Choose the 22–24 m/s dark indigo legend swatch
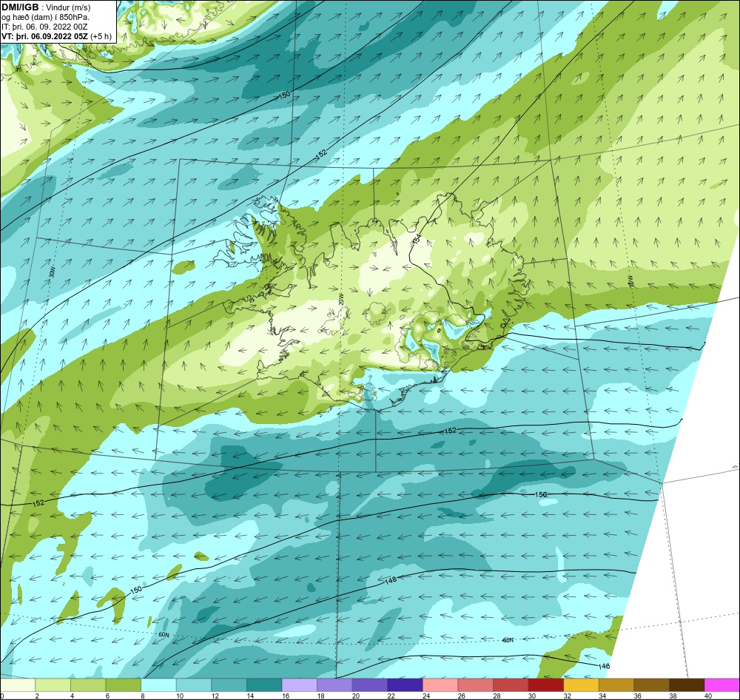The height and width of the screenshot is (700, 740). [405, 685]
